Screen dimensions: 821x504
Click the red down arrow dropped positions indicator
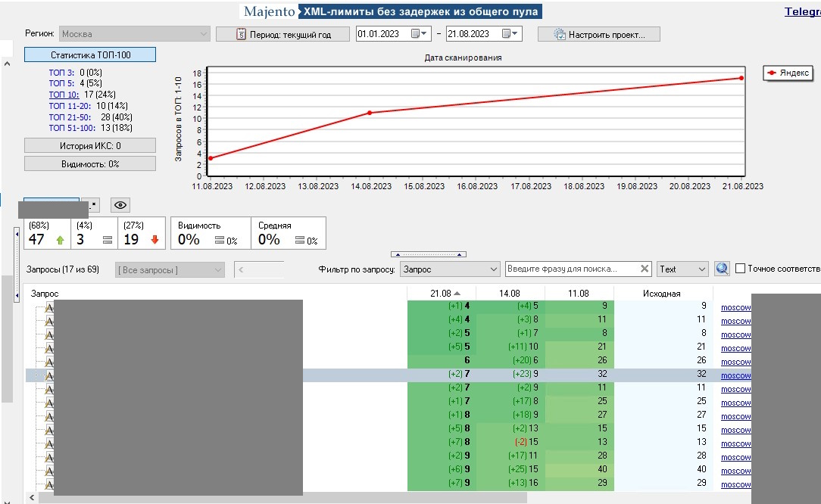[x=155, y=240]
